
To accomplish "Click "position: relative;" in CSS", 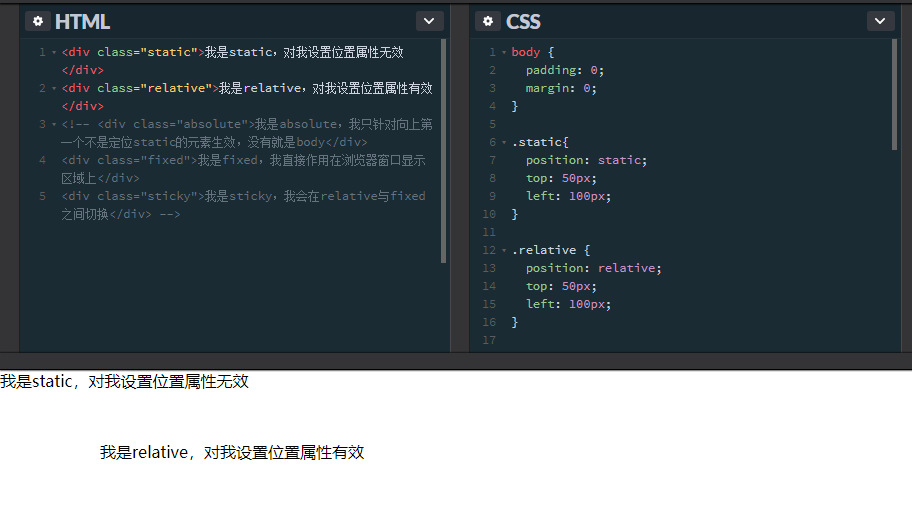I will [594, 269].
